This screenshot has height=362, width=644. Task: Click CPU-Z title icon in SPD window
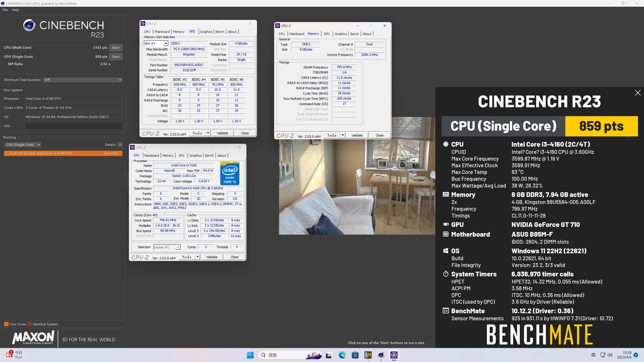143,23
